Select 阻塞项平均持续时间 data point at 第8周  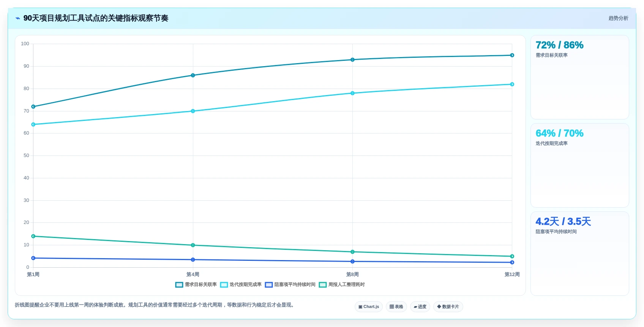coord(352,262)
